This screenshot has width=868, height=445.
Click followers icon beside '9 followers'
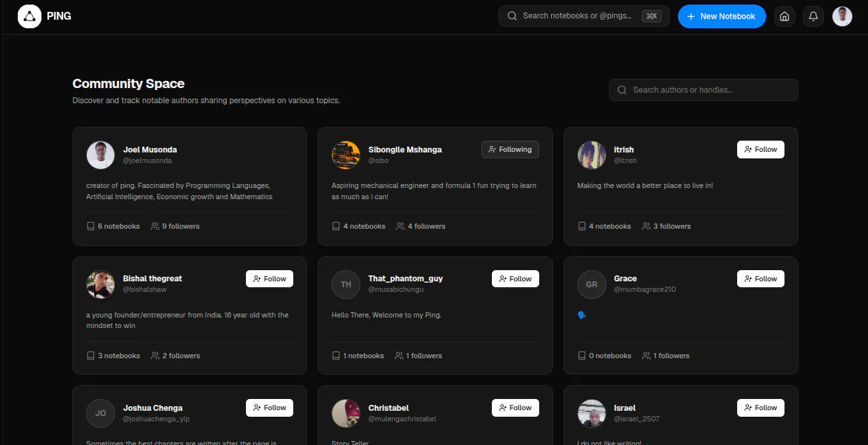pos(155,226)
